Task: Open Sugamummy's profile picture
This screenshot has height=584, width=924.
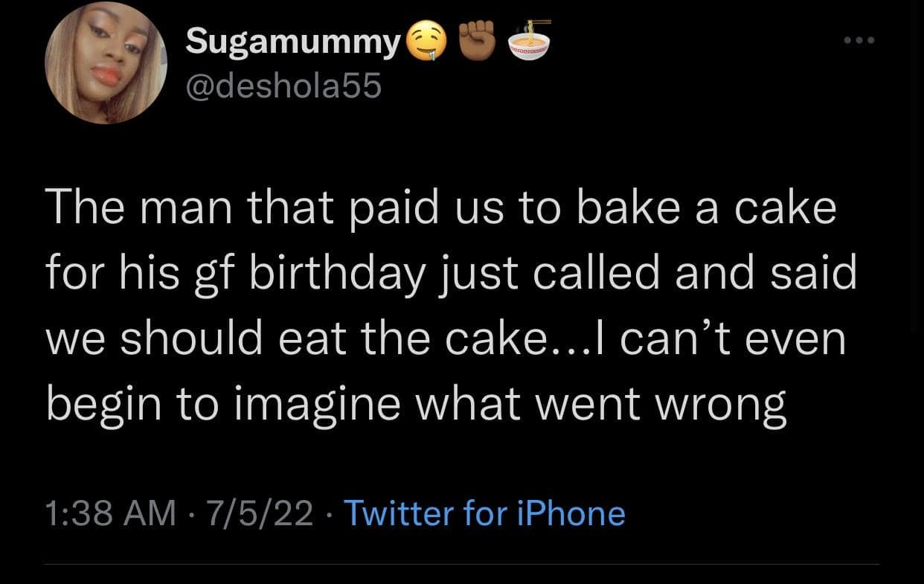Action: tap(106, 62)
